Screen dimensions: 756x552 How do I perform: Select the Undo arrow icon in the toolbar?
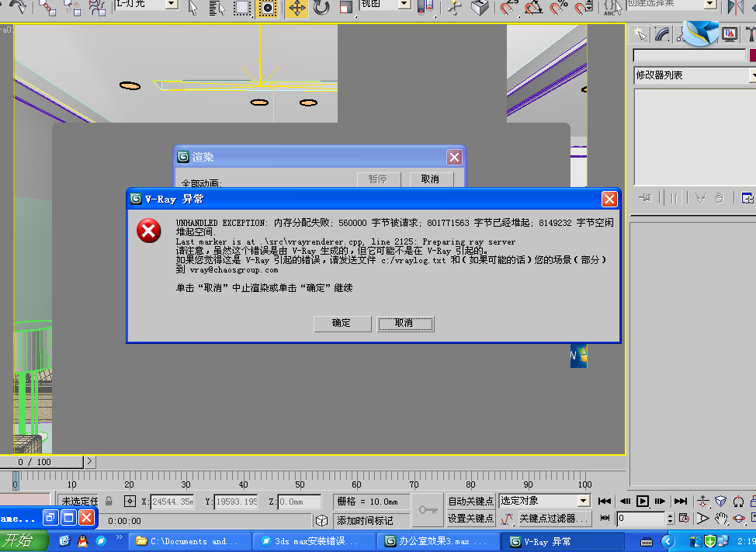click(x=17, y=7)
